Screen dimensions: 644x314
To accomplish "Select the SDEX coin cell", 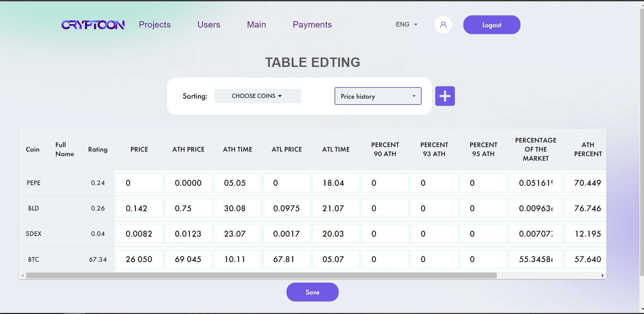I will (x=34, y=234).
